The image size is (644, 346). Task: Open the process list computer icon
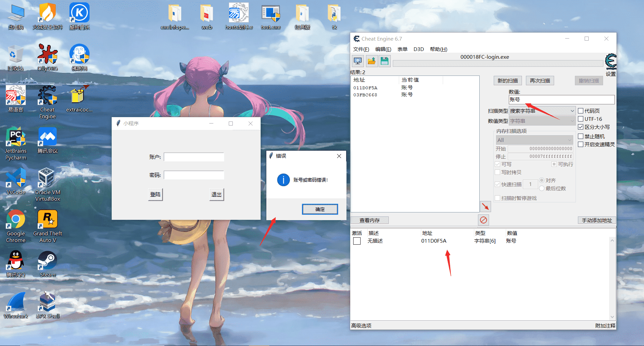pos(358,61)
